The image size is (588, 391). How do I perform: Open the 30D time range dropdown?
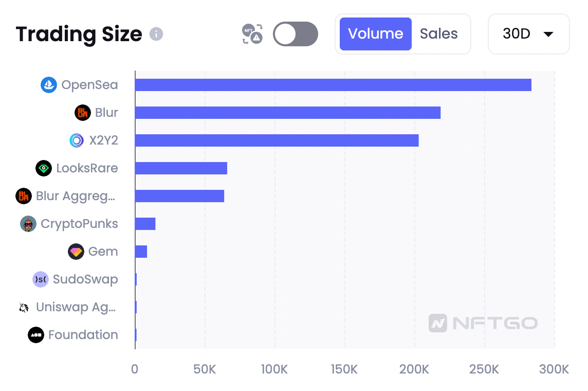[x=528, y=34]
